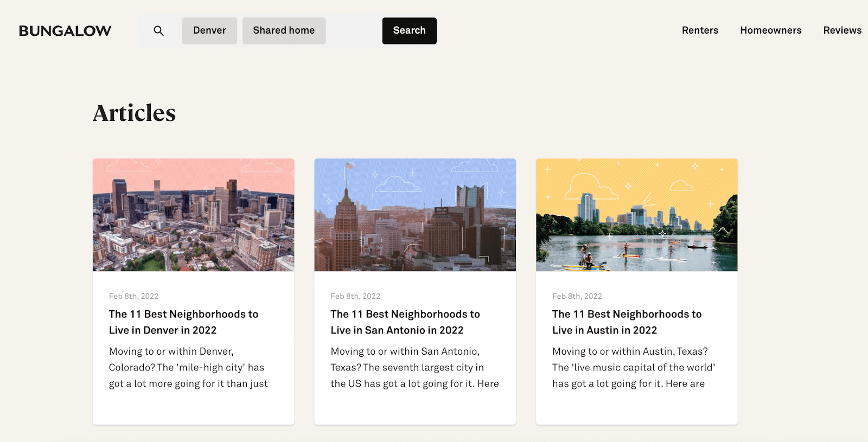
Task: Click the 'Moving to or within Denver' excerpt
Action: coord(188,368)
